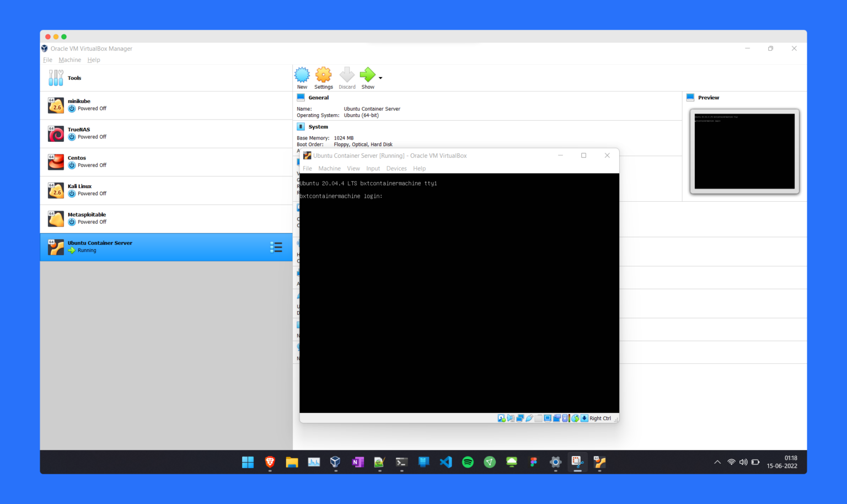Toggle mouse integration icon in VM status bar

575,418
